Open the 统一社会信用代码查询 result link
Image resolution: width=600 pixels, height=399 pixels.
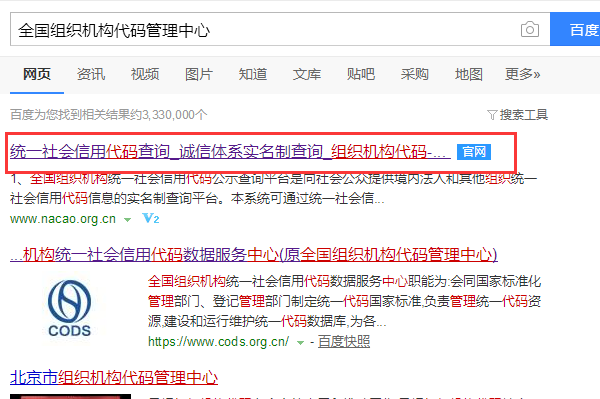[230, 151]
